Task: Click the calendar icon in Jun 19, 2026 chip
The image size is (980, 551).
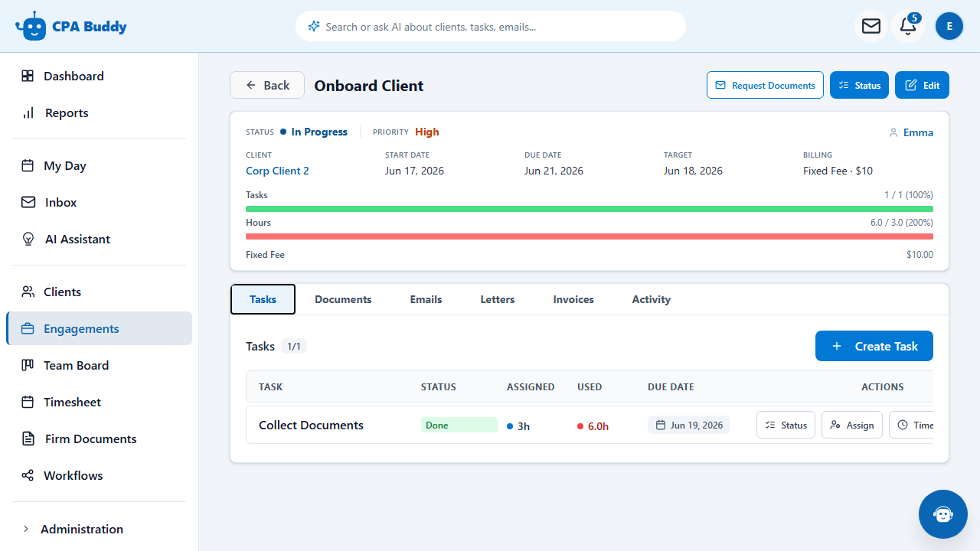Action: click(x=661, y=425)
